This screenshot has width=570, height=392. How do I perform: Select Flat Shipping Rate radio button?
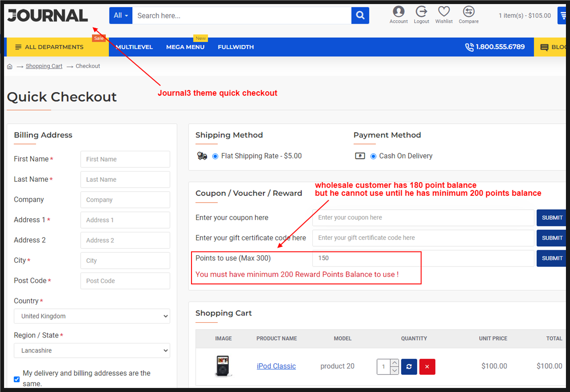pos(215,156)
